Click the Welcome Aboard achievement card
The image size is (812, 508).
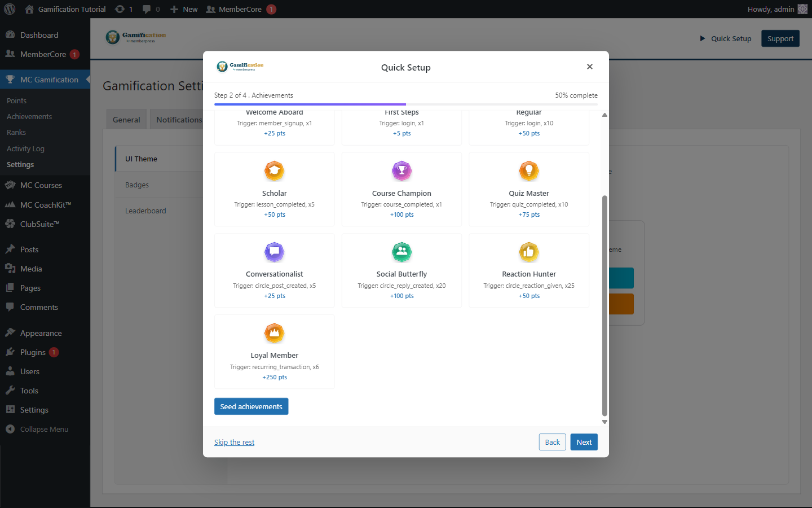(275, 128)
